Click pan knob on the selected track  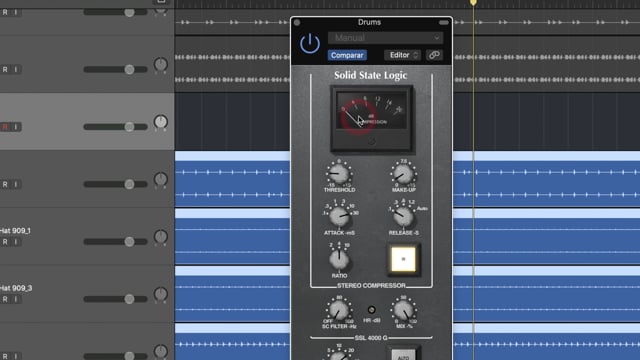tap(161, 122)
